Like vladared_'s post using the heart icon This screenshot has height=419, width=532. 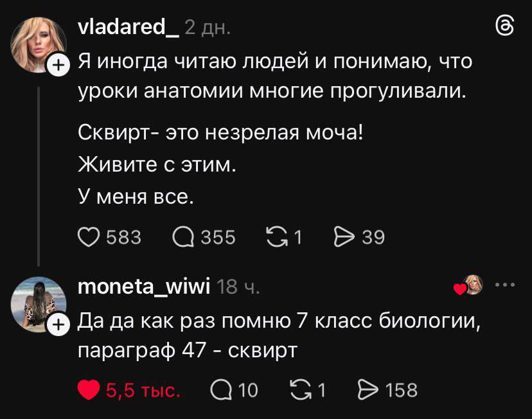click(x=88, y=237)
